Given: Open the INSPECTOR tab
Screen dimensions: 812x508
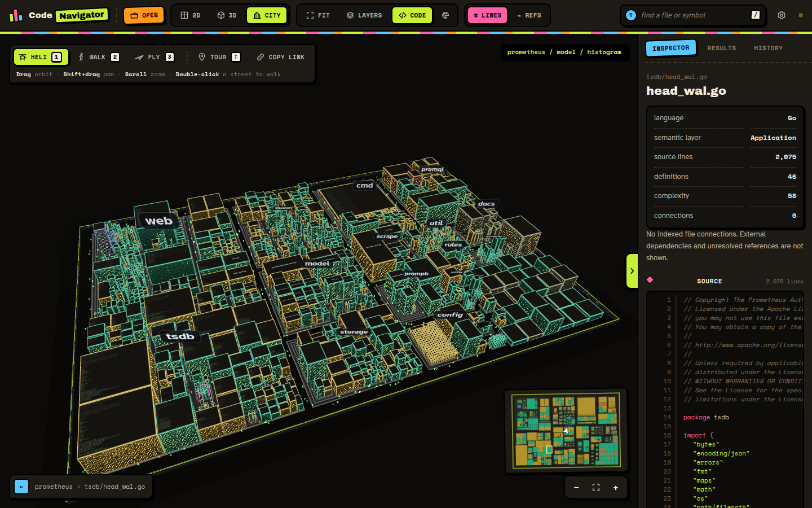Looking at the screenshot, I should [x=670, y=48].
